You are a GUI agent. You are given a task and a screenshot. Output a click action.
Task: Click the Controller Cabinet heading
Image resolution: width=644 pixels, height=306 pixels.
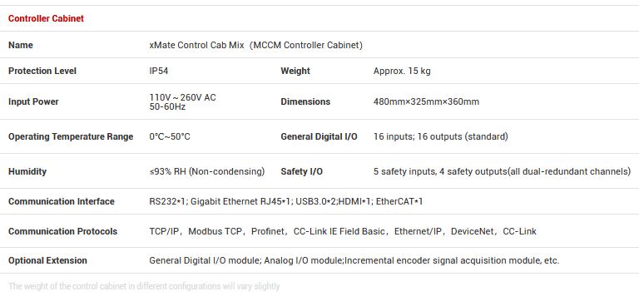point(46,18)
